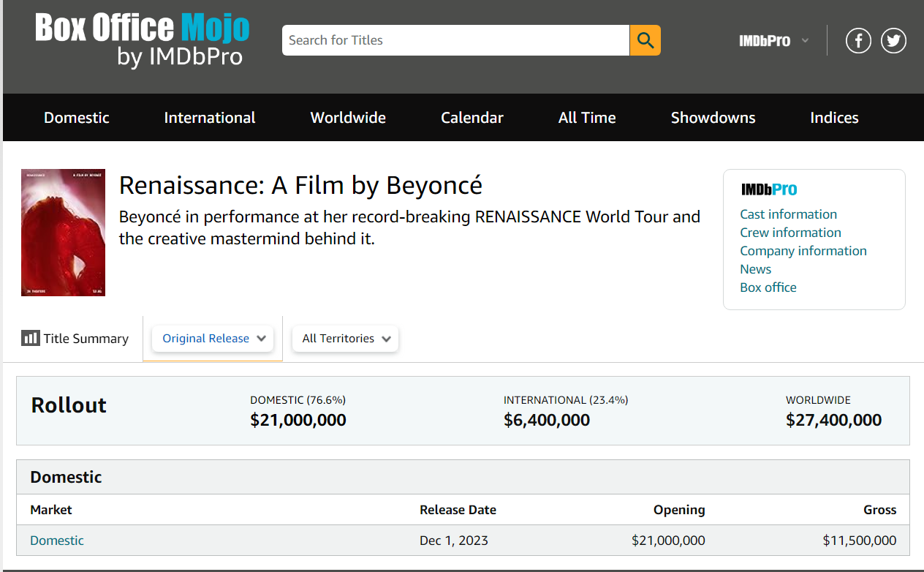Click the Opening column header
The height and width of the screenshot is (572, 924).
pyautogui.click(x=680, y=510)
